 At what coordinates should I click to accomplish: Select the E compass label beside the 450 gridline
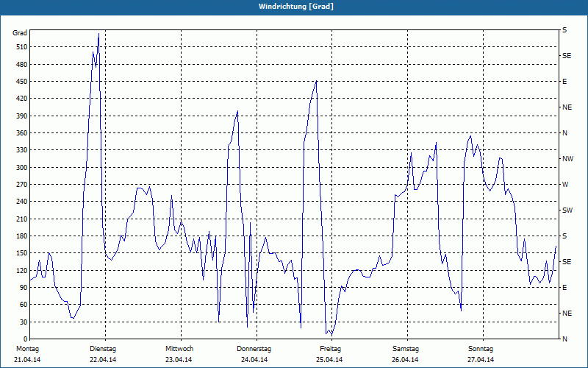point(564,82)
